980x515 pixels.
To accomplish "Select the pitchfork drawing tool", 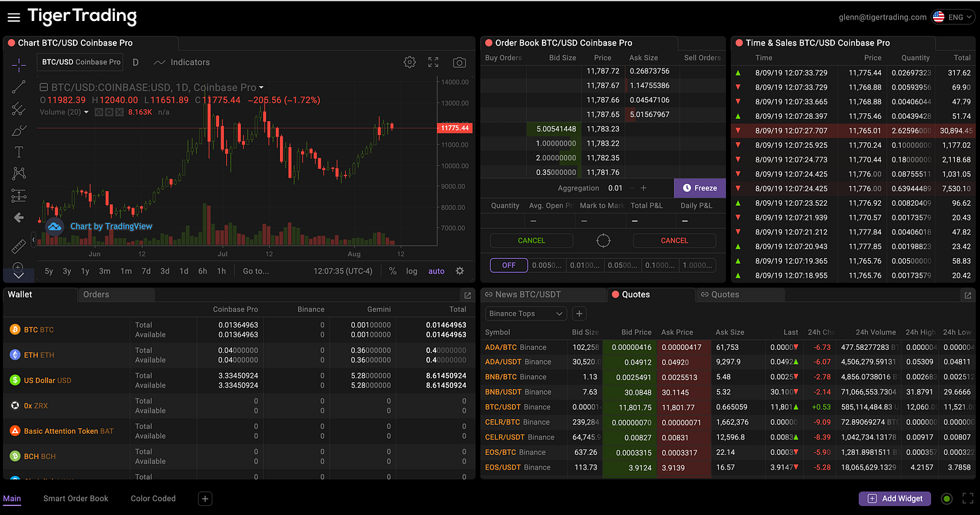I will point(19,108).
